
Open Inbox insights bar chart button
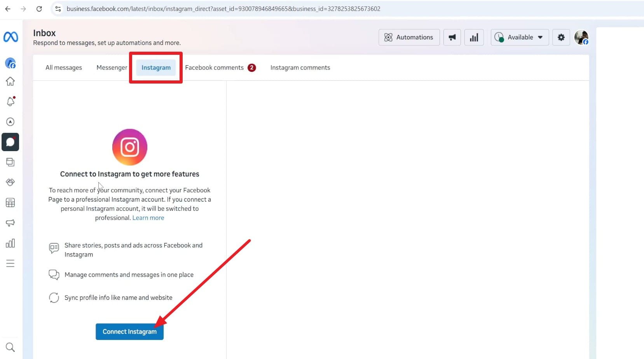[474, 37]
